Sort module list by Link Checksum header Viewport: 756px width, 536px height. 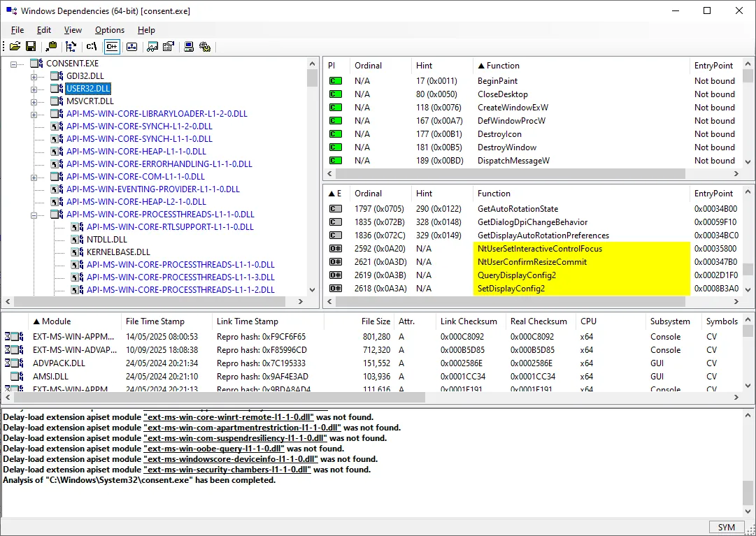[470, 321]
